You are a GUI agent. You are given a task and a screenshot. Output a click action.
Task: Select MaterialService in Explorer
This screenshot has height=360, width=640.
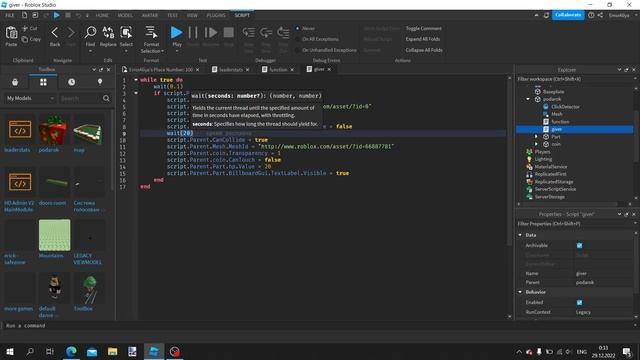(x=551, y=167)
